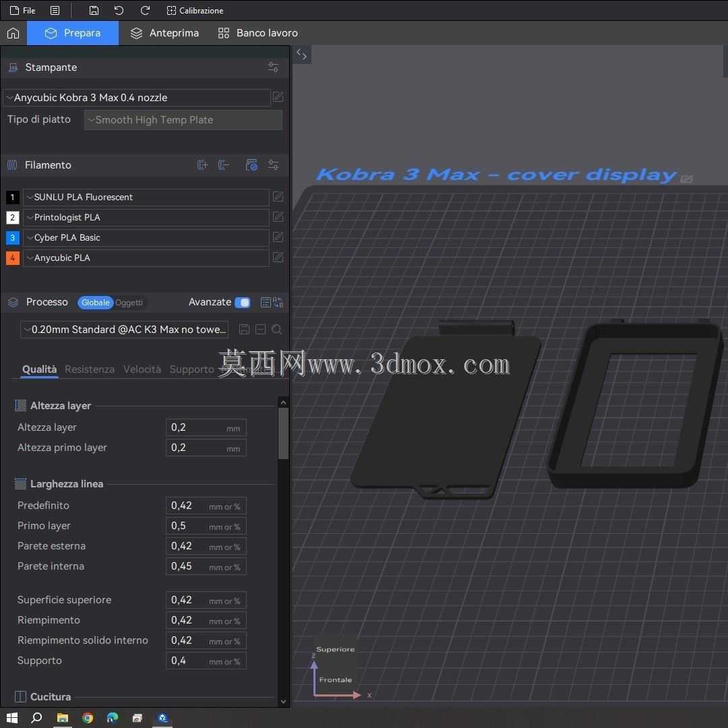Select the Globale process mode
Viewport: 728px width, 728px height.
pos(95,303)
